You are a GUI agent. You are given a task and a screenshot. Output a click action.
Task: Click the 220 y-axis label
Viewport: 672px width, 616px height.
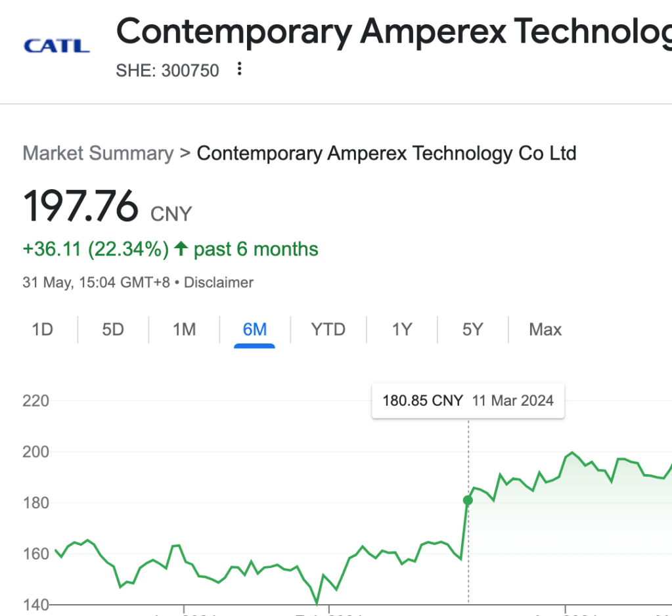[x=36, y=401]
